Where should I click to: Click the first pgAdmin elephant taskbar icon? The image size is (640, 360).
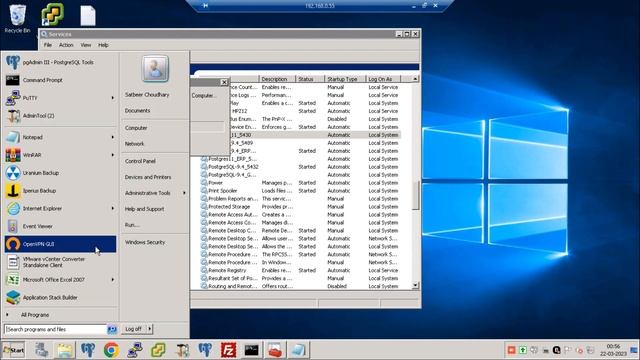coord(88,350)
